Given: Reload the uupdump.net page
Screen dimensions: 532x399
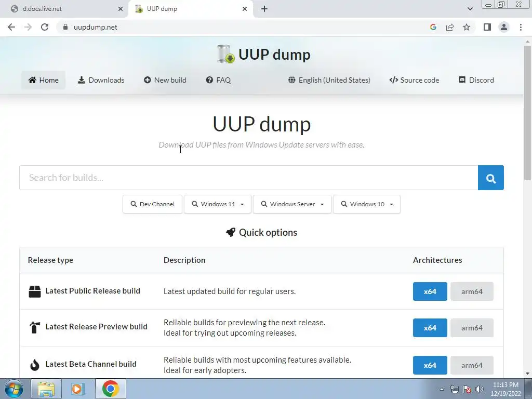Looking at the screenshot, I should pos(45,27).
